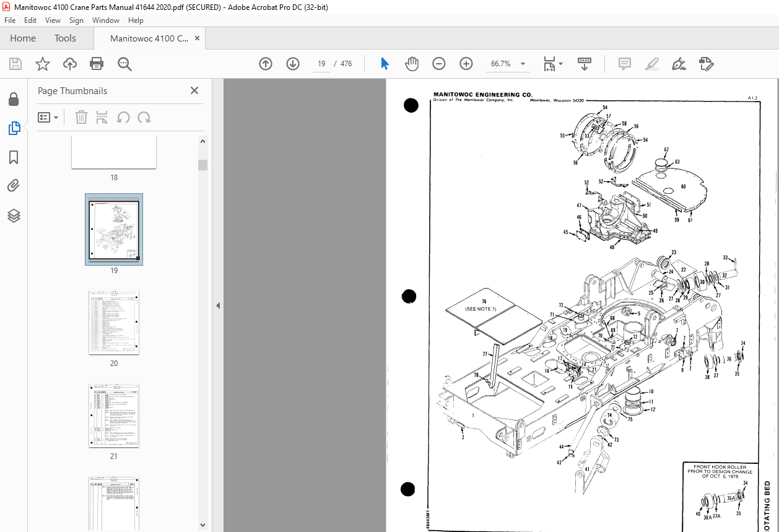Click the upload to cloud icon
Screen dimensions: 779x532
point(70,64)
